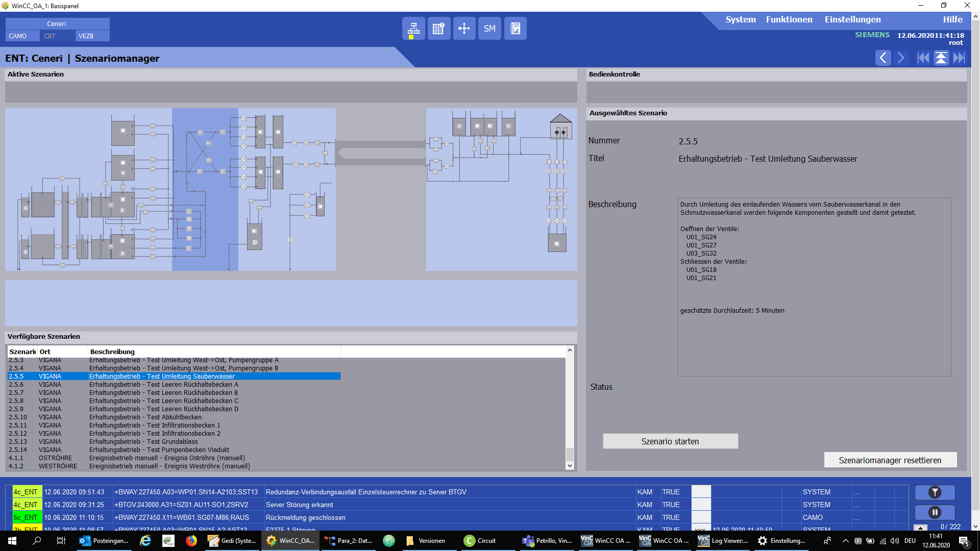
Task: Click the Szenario starten button
Action: [x=670, y=441]
